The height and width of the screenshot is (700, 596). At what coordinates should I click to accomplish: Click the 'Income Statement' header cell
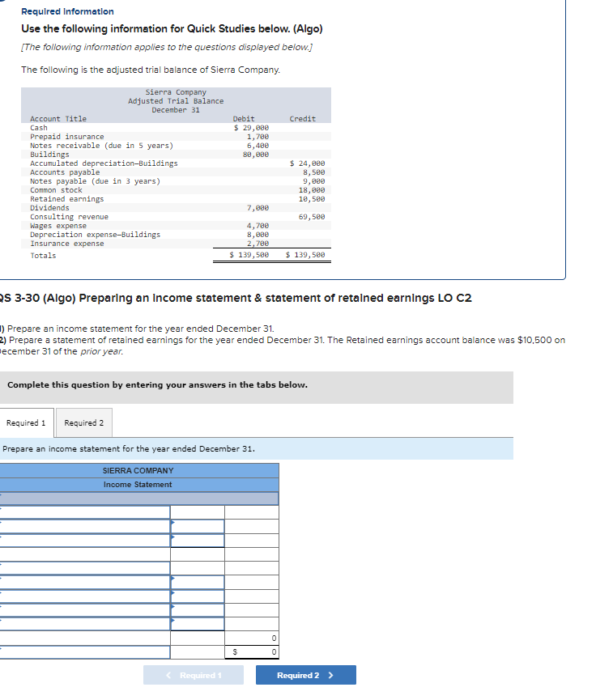tap(138, 485)
